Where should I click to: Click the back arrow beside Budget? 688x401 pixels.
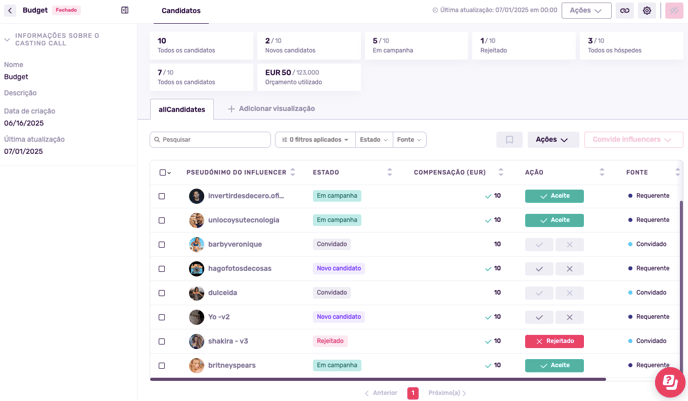click(x=10, y=10)
